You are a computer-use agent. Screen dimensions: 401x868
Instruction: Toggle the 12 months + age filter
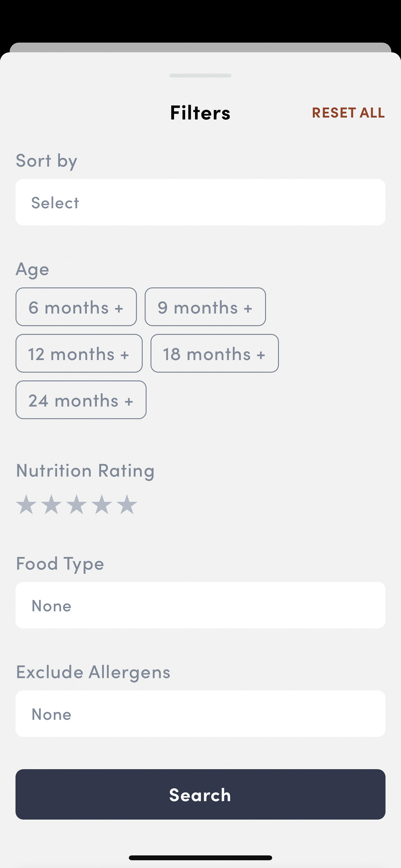pyautogui.click(x=79, y=353)
